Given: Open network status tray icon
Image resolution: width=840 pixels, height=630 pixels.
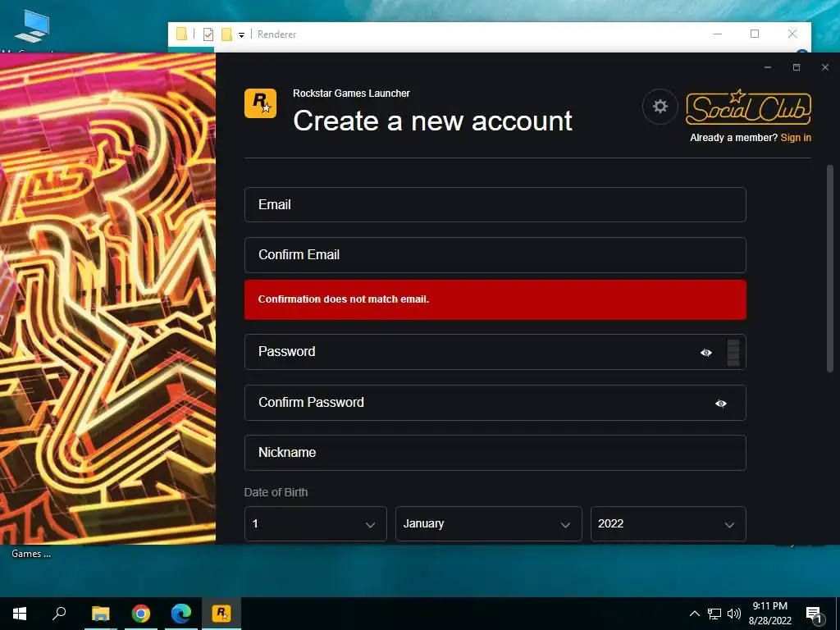Looking at the screenshot, I should (714, 614).
